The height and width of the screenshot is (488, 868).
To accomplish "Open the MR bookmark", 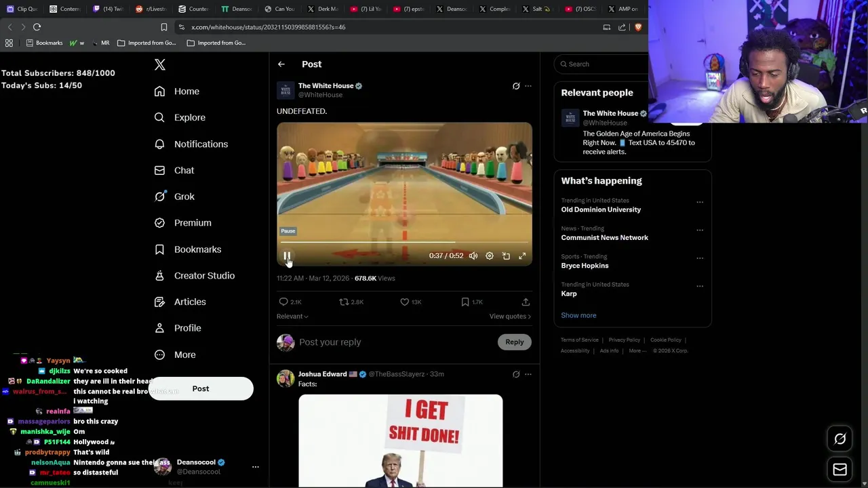I will 100,43.
